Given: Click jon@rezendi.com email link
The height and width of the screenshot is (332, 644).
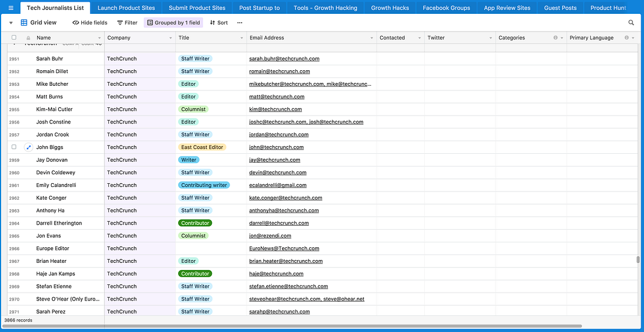Looking at the screenshot, I should (x=270, y=236).
